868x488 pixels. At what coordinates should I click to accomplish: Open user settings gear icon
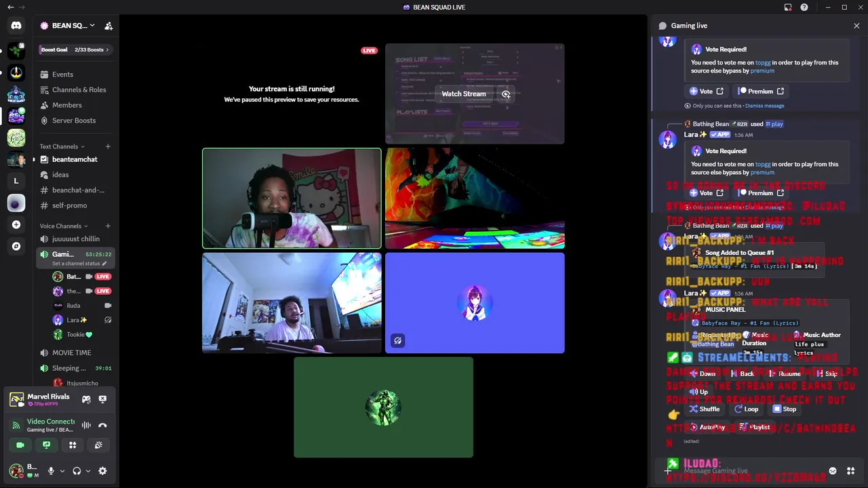102,471
